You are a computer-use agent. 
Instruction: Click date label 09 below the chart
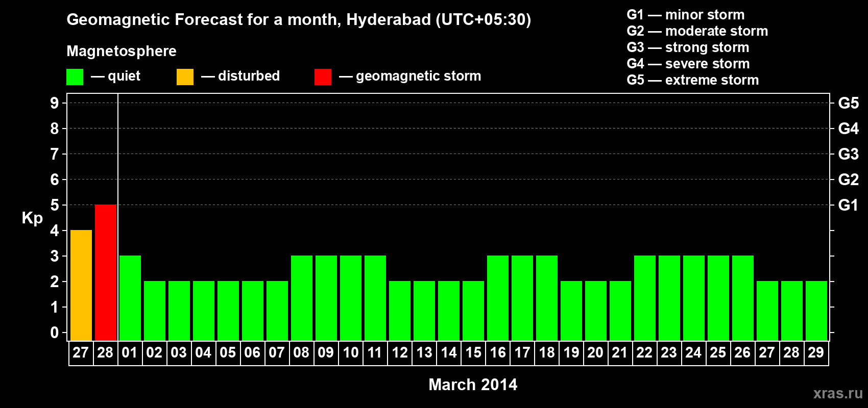(x=326, y=352)
